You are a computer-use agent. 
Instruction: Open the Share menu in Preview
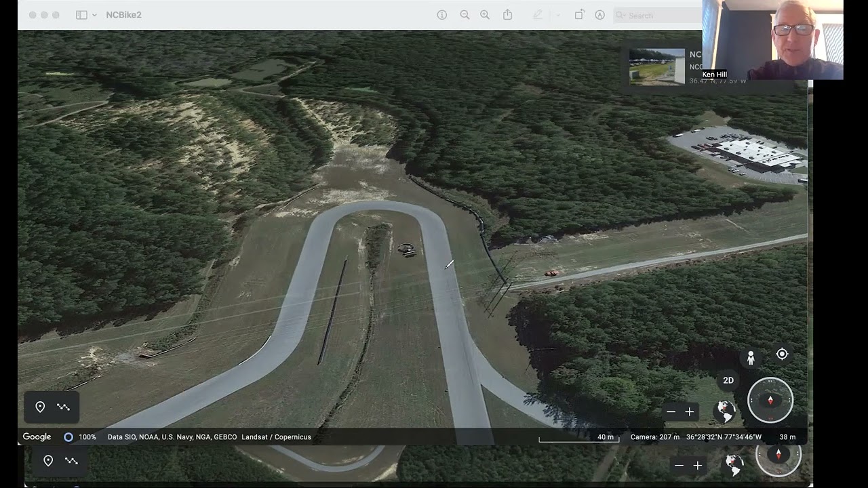(x=507, y=14)
